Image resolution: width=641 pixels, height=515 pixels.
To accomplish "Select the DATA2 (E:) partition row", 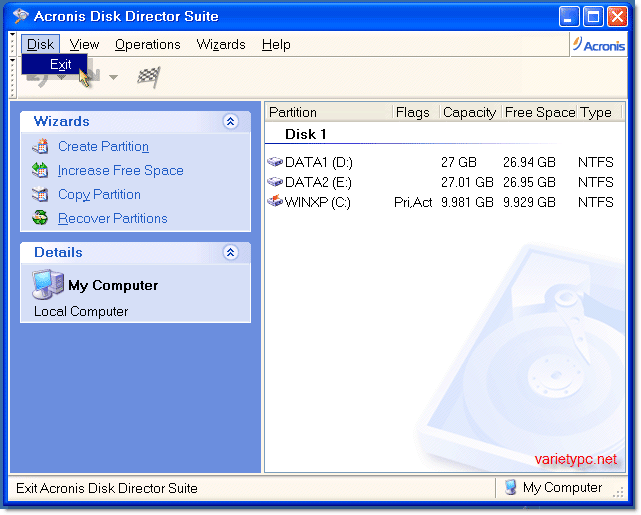I will pyautogui.click(x=441, y=182).
